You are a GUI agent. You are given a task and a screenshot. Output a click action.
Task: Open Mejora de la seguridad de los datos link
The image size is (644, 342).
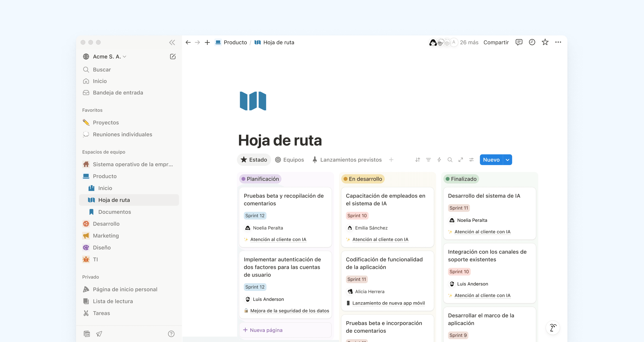[290, 311]
